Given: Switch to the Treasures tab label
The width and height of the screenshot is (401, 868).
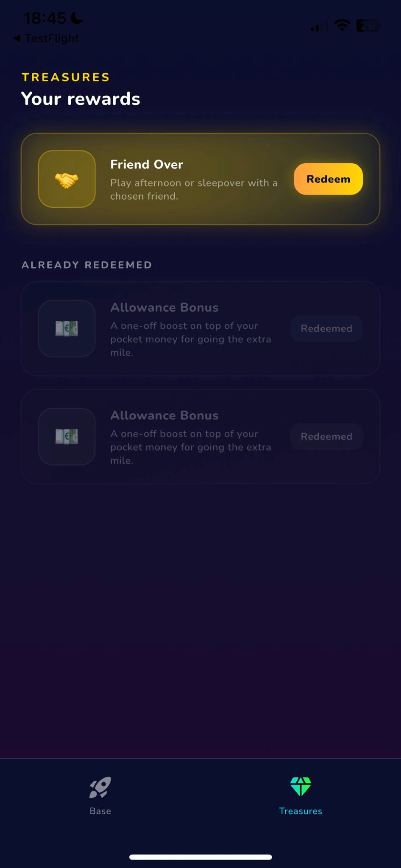Looking at the screenshot, I should click(x=301, y=811).
